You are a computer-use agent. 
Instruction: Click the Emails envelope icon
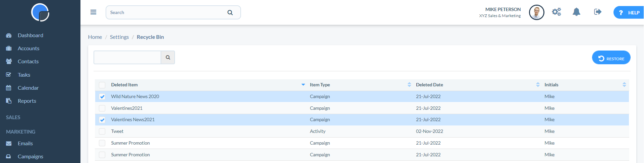[x=9, y=143]
